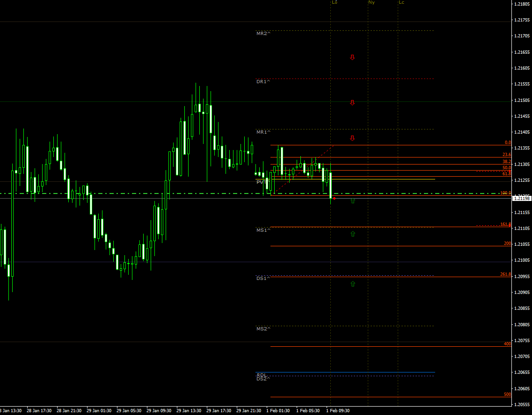Select the RDL blue line label
Screen dimensions: 532x415
click(261, 375)
